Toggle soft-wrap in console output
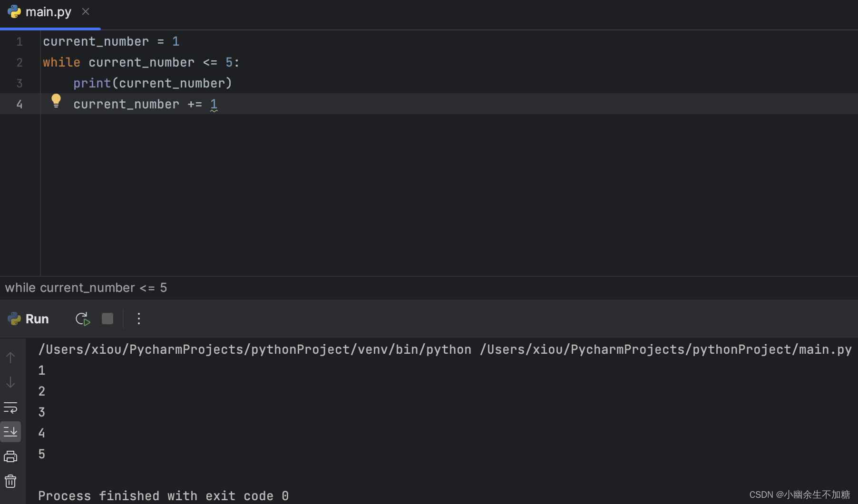Screen dimensions: 858x504 (10, 407)
